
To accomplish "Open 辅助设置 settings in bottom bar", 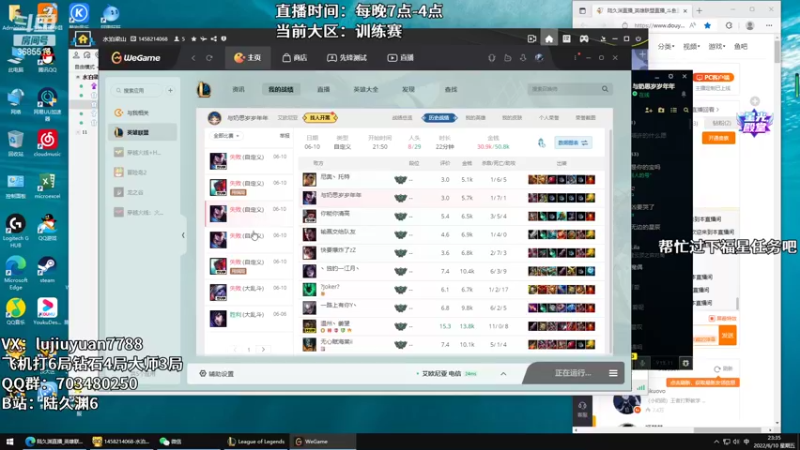I will point(217,374).
